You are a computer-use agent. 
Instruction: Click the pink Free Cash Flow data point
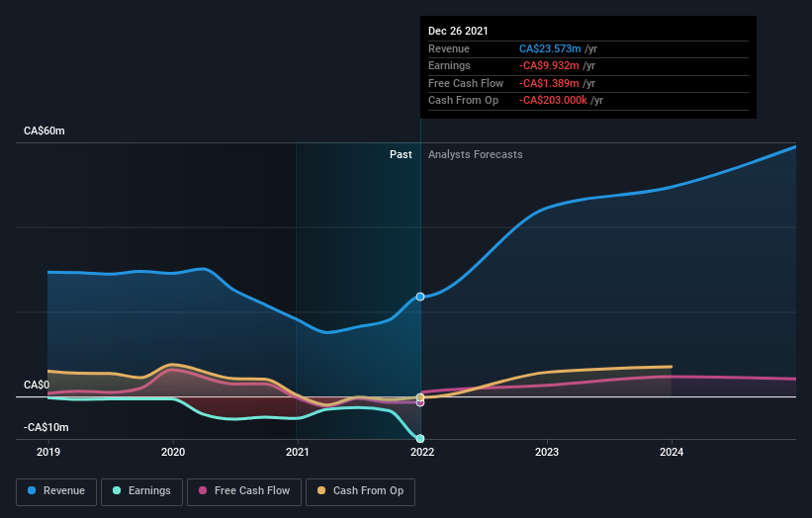420,402
